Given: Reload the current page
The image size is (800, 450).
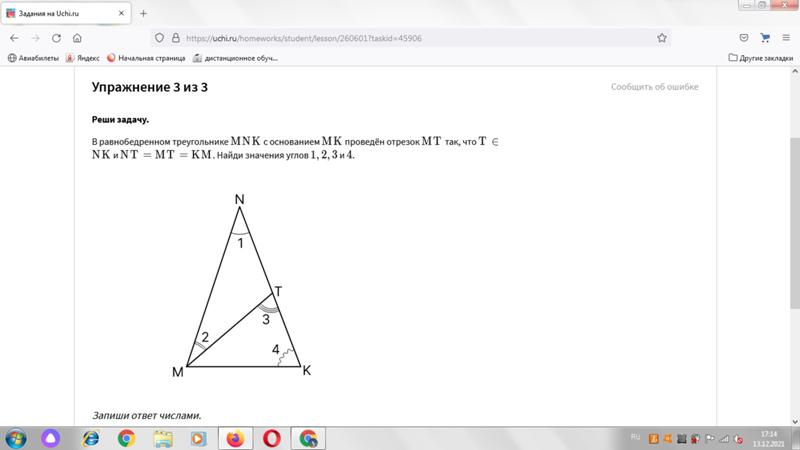Looking at the screenshot, I should 59,37.
